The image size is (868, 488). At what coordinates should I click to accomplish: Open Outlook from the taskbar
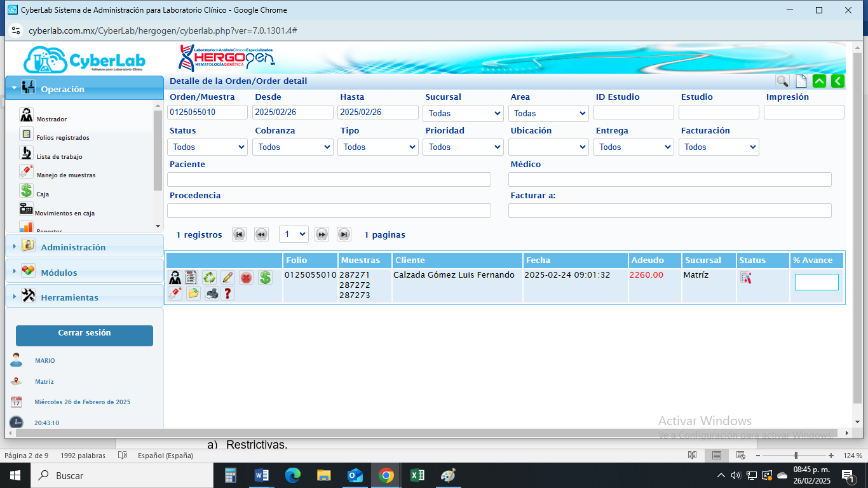click(x=355, y=475)
